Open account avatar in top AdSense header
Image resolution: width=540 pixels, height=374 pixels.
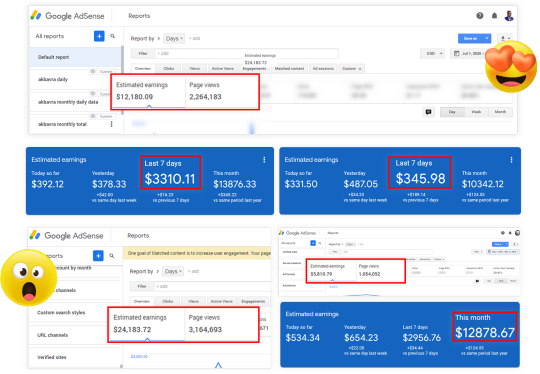pos(509,15)
